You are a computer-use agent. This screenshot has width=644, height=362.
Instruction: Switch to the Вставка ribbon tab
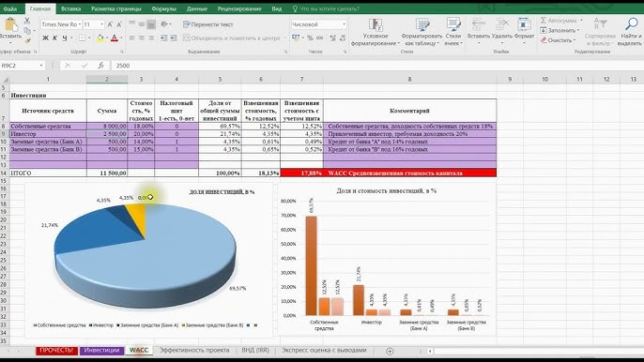point(70,8)
